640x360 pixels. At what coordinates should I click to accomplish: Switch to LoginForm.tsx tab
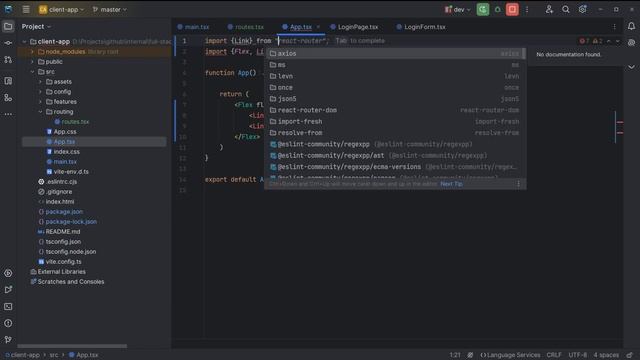click(421, 27)
